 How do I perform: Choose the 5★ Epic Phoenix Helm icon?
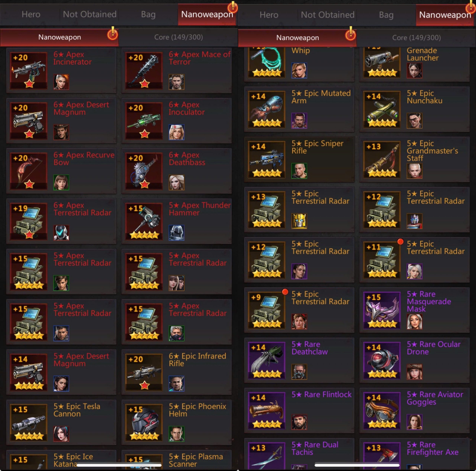[144, 423]
